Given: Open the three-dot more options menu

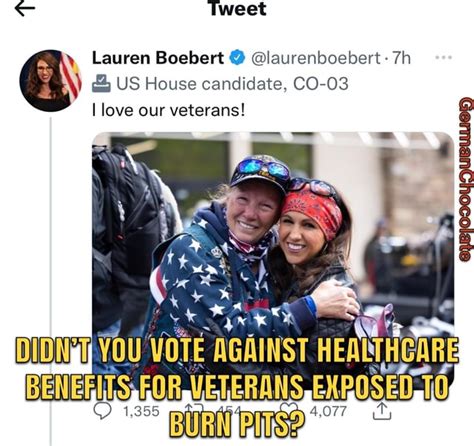Looking at the screenshot, I should [444, 57].
